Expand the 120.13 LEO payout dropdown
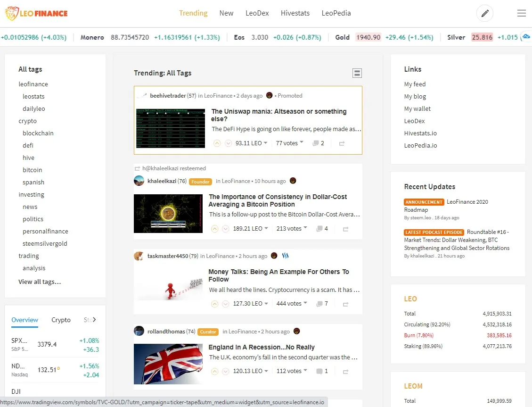The image size is (532, 407). click(x=250, y=371)
